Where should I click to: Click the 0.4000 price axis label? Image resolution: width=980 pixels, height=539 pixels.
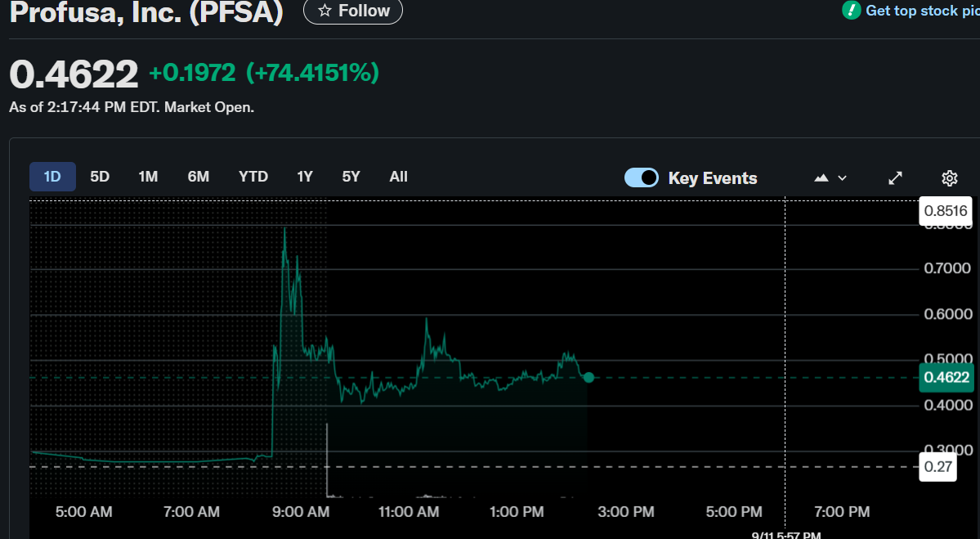click(947, 405)
